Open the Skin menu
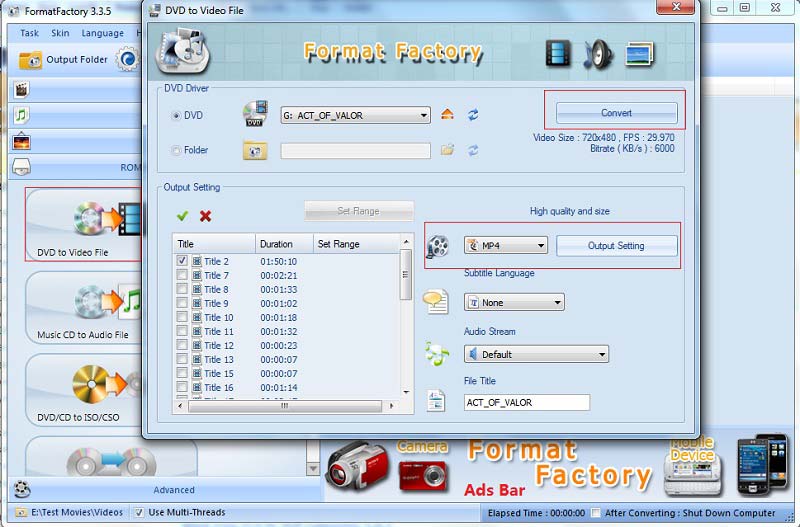Screen dimensions: 800x527 60,33
